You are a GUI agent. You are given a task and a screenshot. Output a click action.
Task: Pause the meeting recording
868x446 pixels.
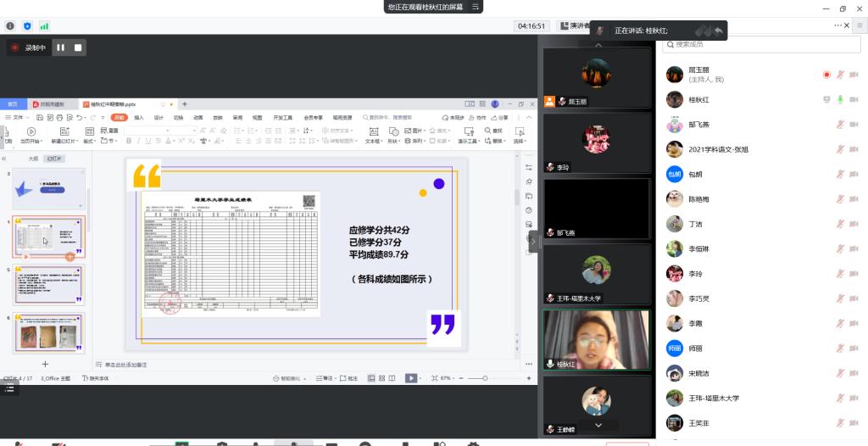click(x=60, y=48)
